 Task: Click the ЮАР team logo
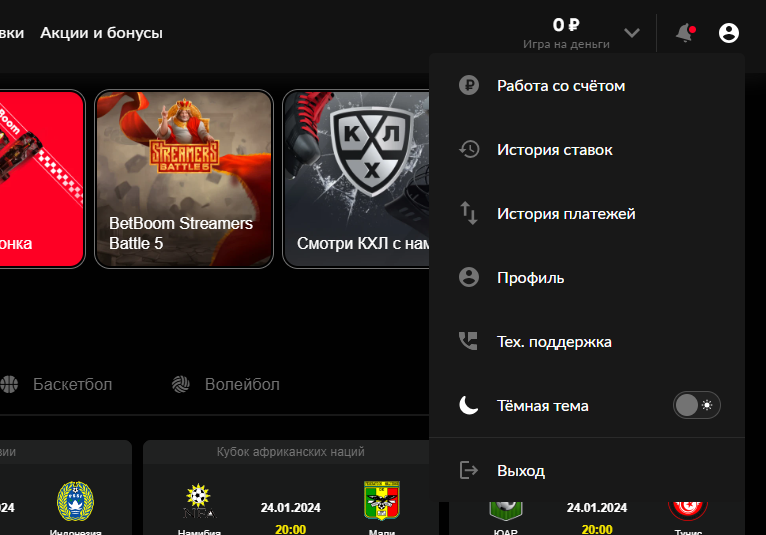506,511
